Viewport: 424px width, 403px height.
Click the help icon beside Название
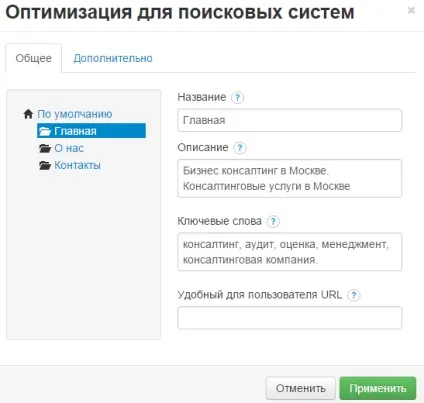click(x=237, y=98)
